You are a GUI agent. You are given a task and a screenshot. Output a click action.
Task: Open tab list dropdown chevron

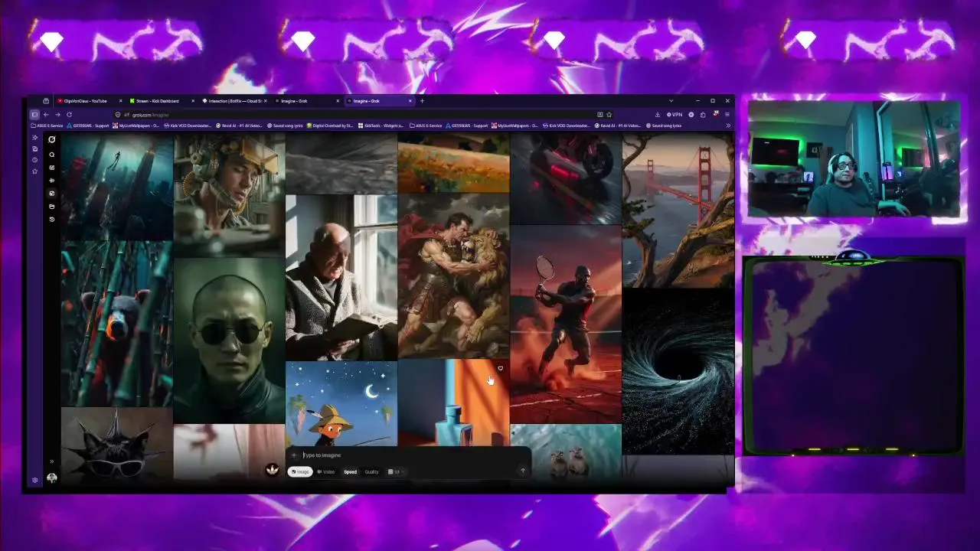671,101
